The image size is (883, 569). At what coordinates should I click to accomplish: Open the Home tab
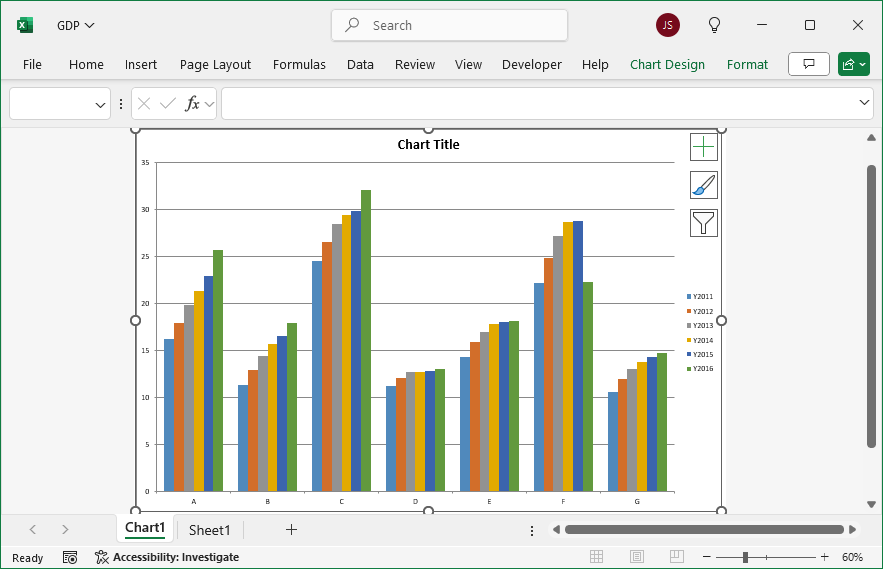coord(86,65)
